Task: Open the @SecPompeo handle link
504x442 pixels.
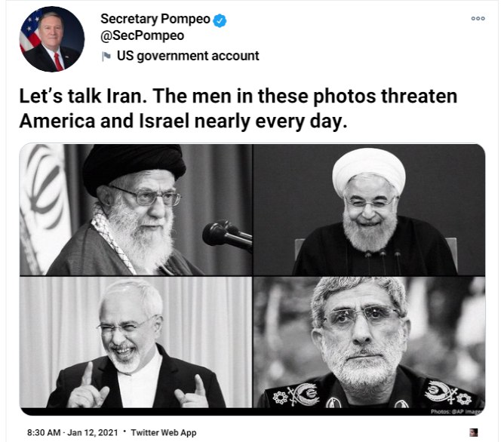Action: (142, 35)
